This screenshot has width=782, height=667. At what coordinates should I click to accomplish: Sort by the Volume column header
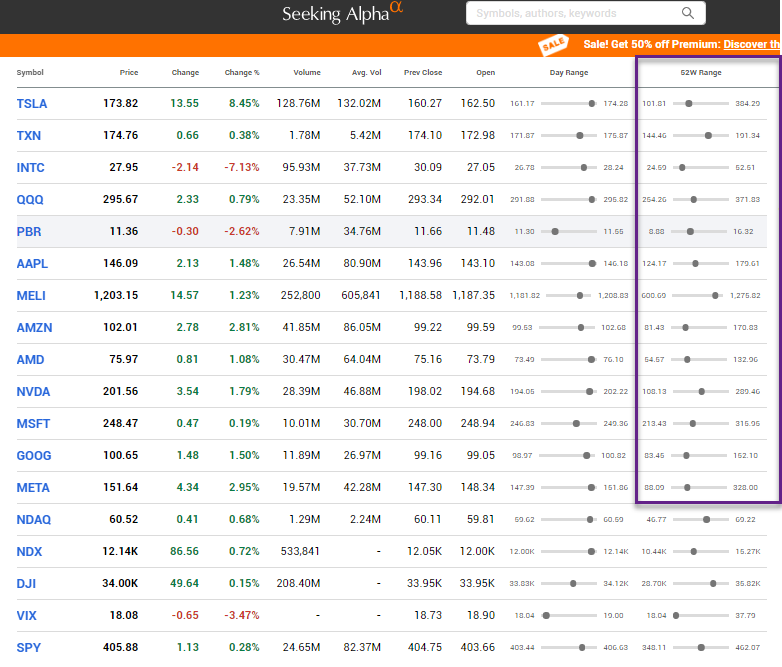[307, 72]
